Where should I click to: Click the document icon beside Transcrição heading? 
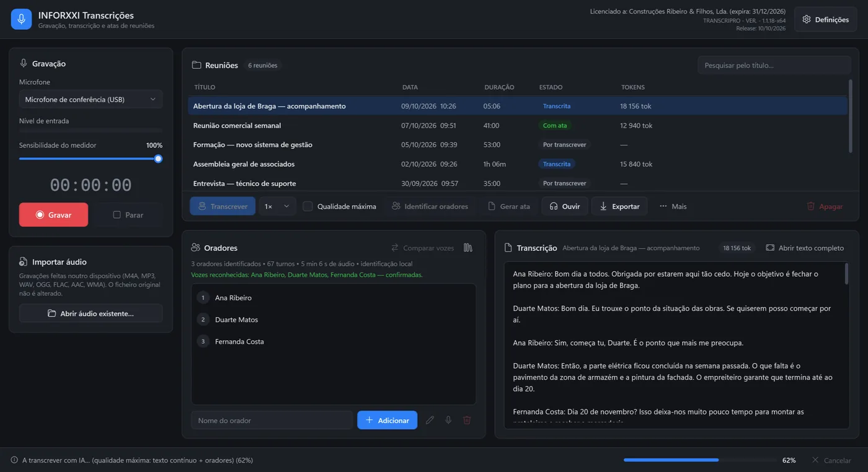click(508, 248)
